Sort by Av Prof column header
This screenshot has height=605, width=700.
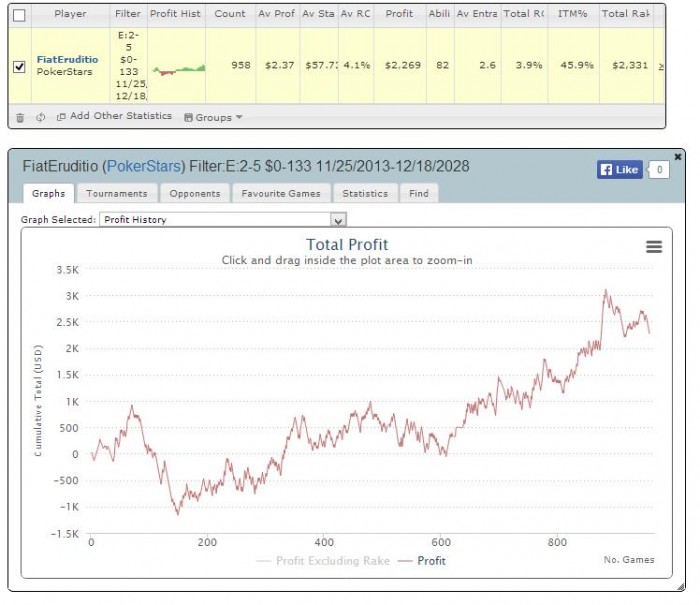pos(277,14)
